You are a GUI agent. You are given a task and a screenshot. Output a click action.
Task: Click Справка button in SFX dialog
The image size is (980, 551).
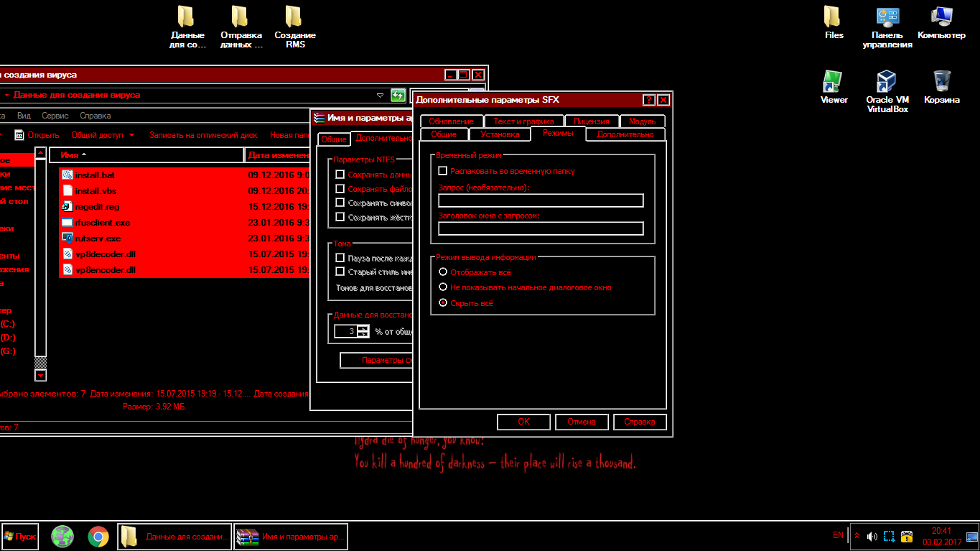point(640,422)
